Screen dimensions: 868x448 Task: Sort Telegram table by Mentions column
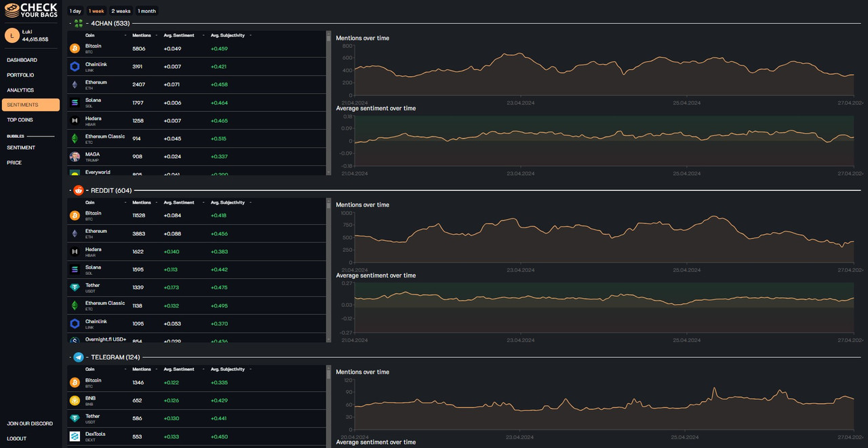tap(142, 369)
